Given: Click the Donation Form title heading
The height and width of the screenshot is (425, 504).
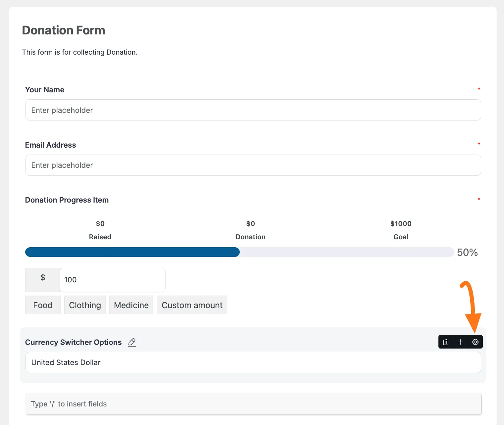Looking at the screenshot, I should 64,30.
